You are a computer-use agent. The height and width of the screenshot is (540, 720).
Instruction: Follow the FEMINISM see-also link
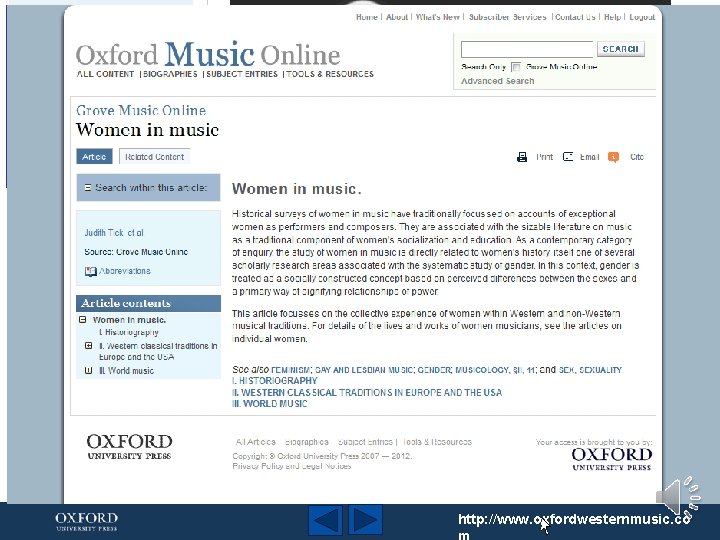[291, 370]
